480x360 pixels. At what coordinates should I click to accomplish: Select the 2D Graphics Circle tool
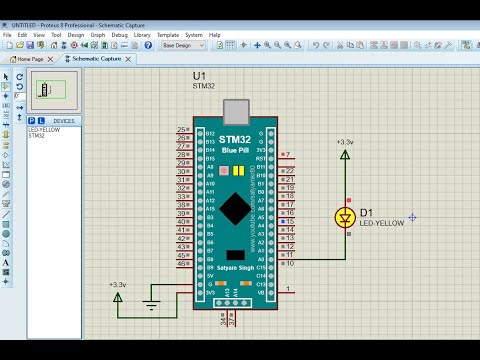[6, 234]
